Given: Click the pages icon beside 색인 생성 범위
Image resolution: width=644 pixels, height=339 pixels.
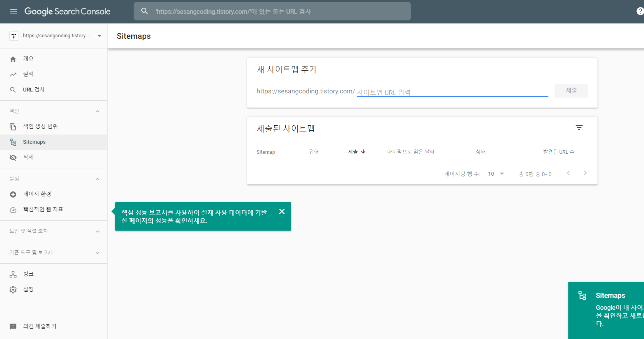Looking at the screenshot, I should [x=13, y=126].
